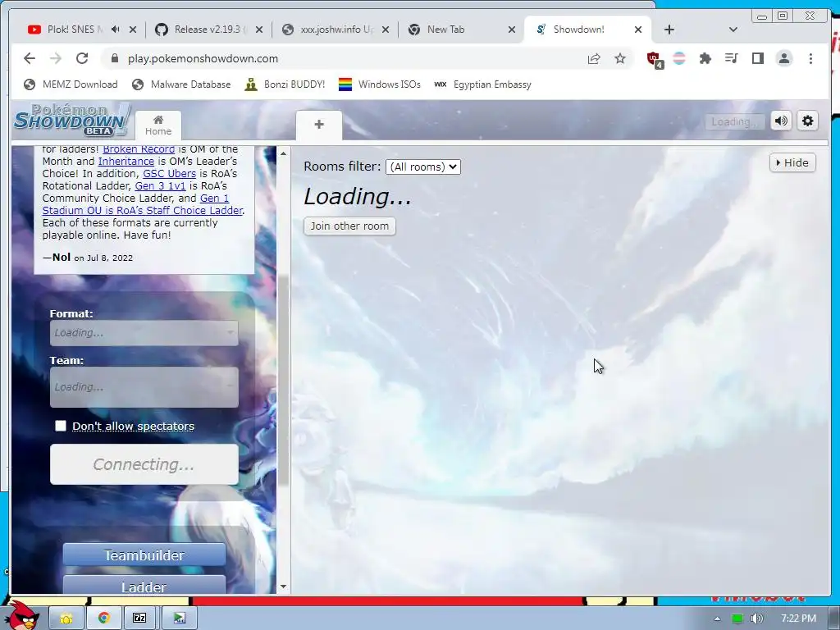Go forward to the next page
This screenshot has width=840, height=630.
tap(56, 58)
